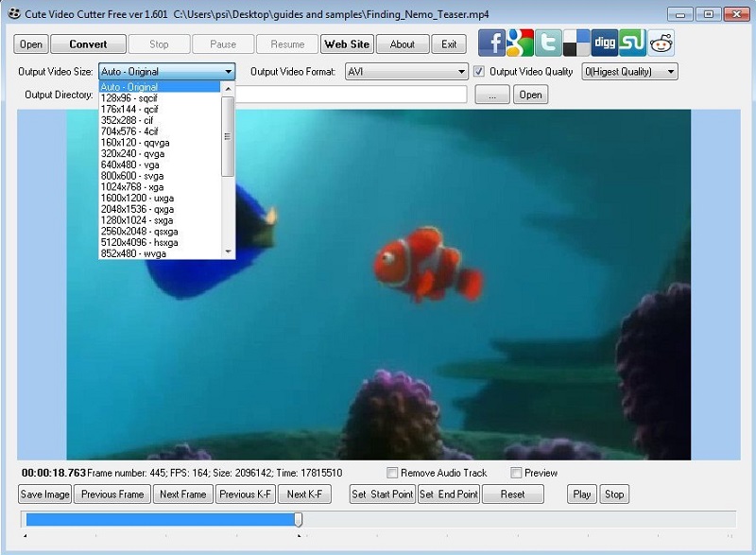
Task: Toggle the Output Video Quality checkbox
Action: coord(479,71)
